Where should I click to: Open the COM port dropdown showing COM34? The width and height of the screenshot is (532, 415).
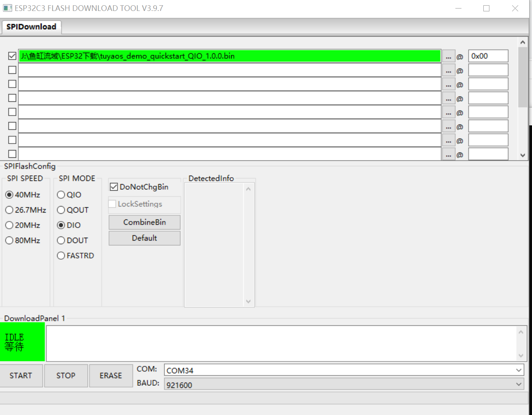click(x=344, y=370)
